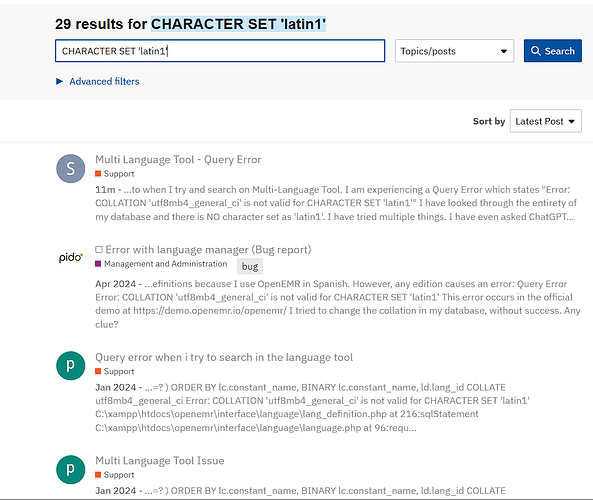The image size is (593, 500).
Task: Open 'Multi Language Tool - Query Error' topic
Action: point(178,160)
